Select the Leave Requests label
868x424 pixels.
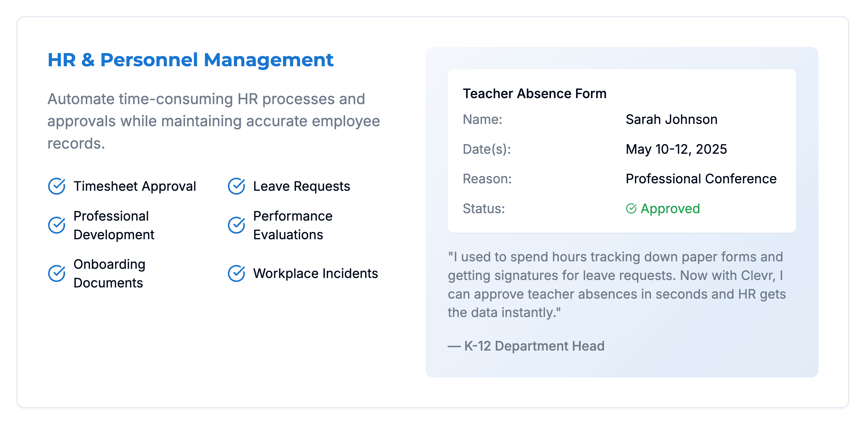coord(302,186)
